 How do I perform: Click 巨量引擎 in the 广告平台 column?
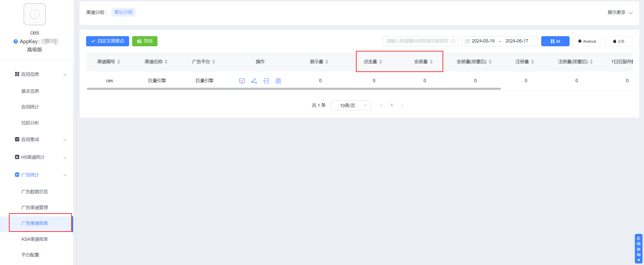(x=205, y=81)
